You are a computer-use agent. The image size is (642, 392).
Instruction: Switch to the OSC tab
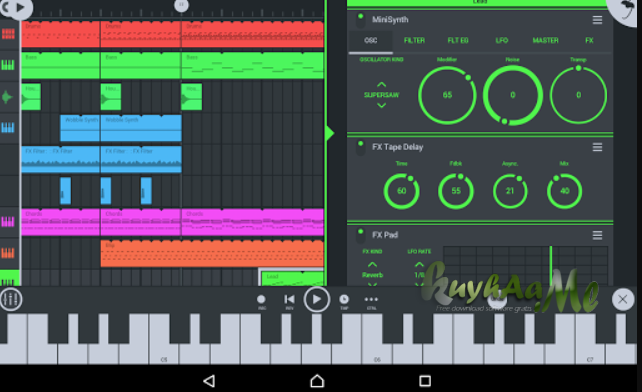pos(371,40)
